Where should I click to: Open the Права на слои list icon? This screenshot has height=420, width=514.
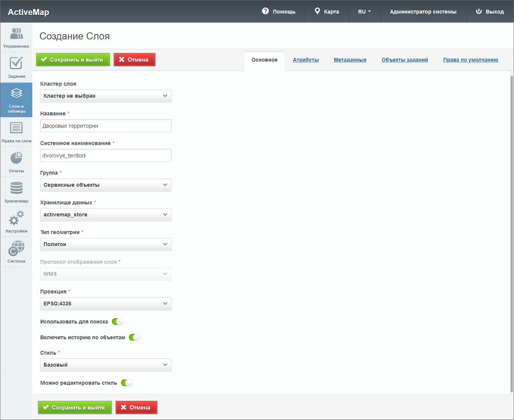(x=16, y=128)
